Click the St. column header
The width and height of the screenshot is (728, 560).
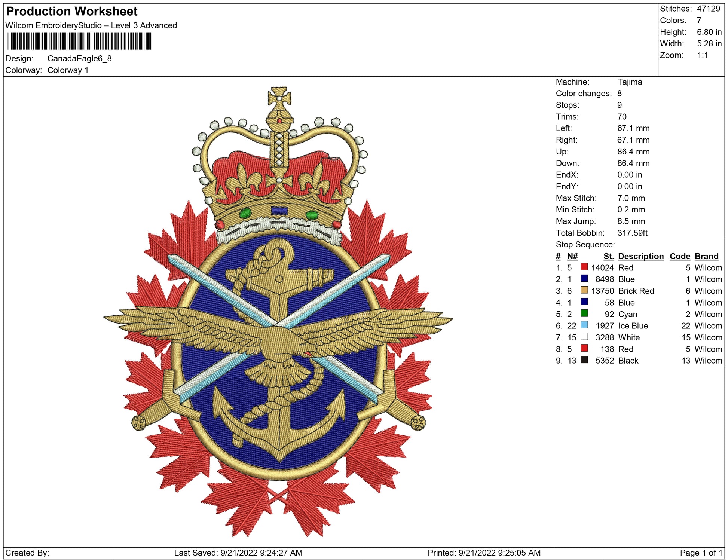coord(608,256)
